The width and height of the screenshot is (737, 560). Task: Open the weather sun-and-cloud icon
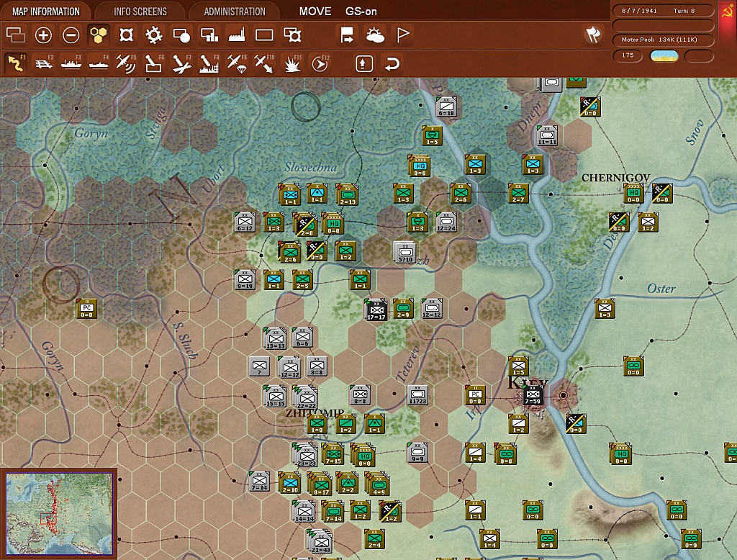click(374, 35)
